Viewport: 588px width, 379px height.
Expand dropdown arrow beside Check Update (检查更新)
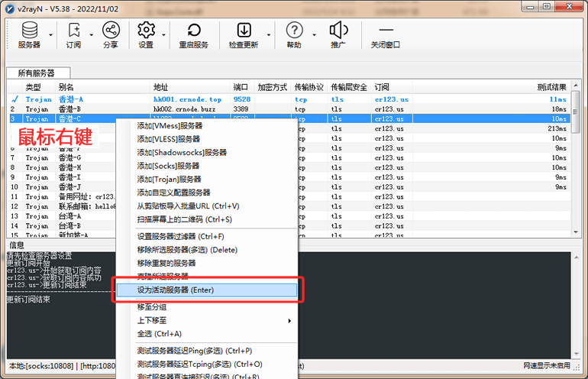[x=269, y=35]
